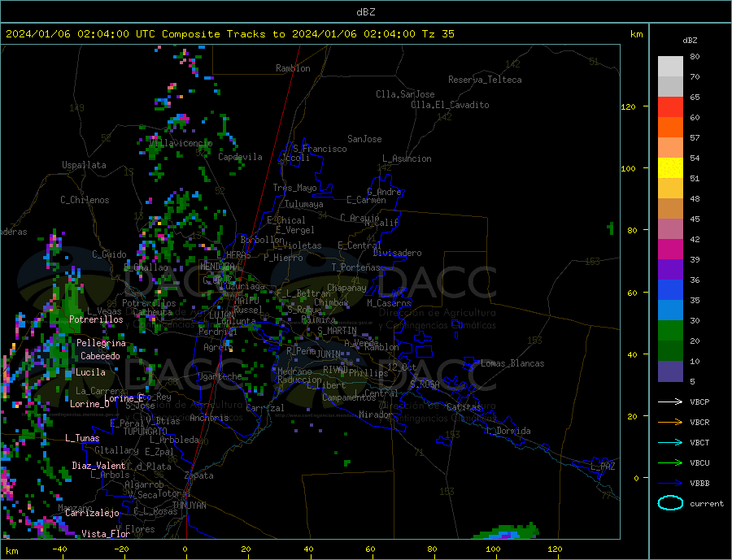Pick the purple swatch between 39 and 36
This screenshot has width=732, height=560.
coord(670,270)
